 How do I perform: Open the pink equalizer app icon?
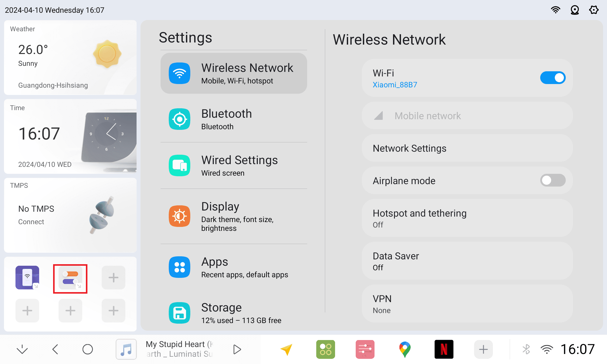click(x=365, y=349)
